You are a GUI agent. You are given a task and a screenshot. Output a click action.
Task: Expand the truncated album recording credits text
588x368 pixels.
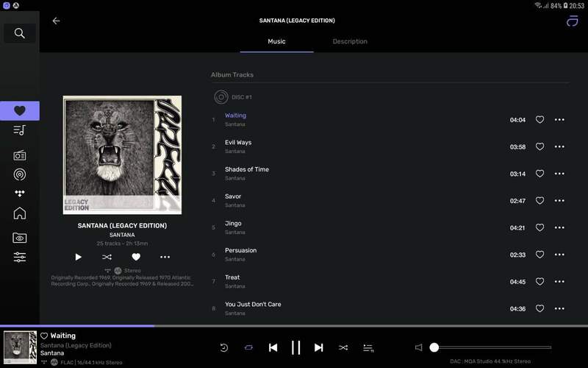(x=122, y=281)
